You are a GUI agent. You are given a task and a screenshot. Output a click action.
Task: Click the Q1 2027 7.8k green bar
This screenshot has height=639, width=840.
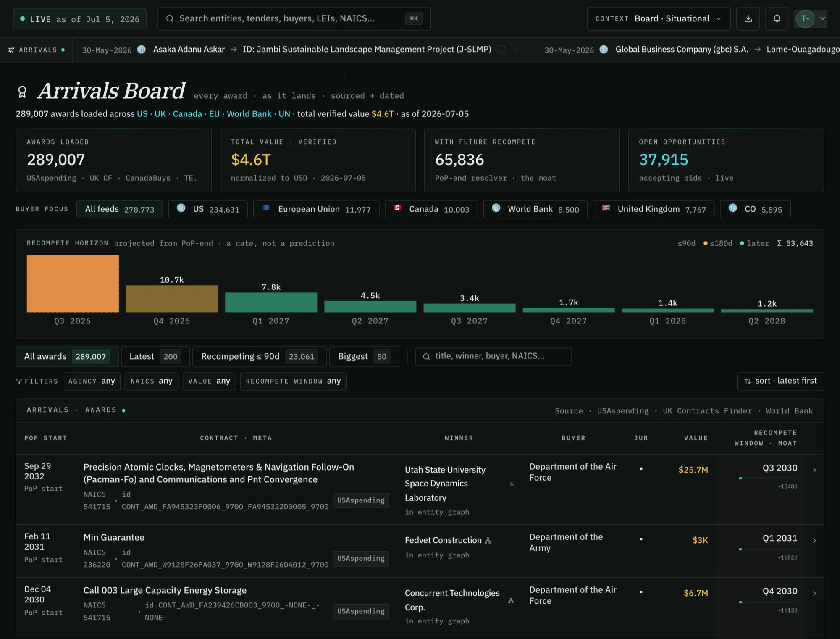(x=271, y=302)
